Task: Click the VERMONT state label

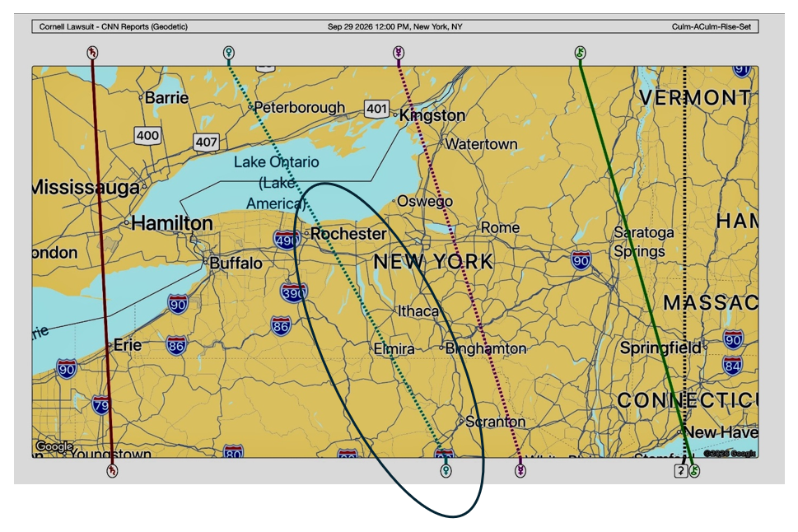Action: 695,97
